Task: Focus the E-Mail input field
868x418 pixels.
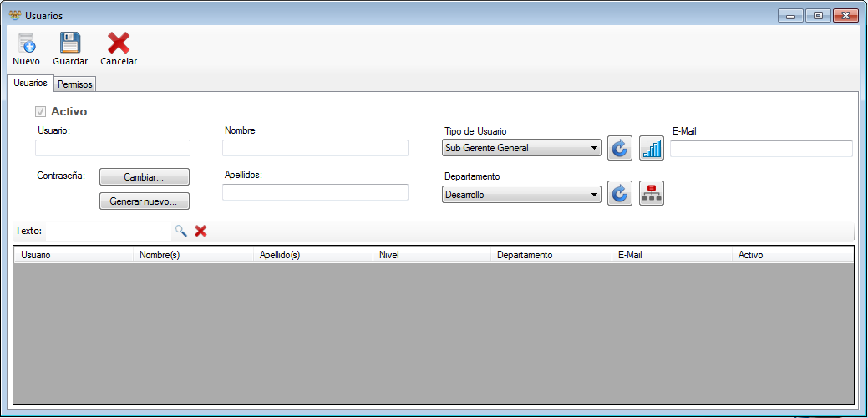Action: pos(761,149)
